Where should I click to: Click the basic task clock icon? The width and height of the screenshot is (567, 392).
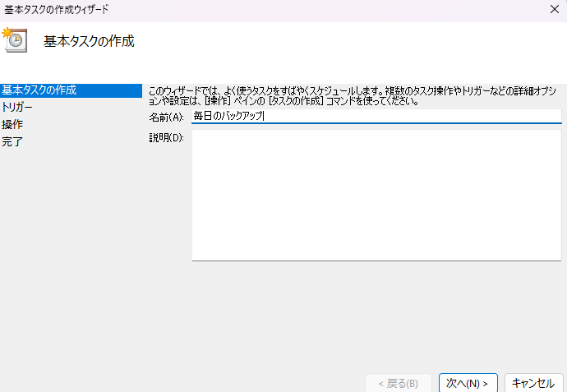tap(15, 39)
